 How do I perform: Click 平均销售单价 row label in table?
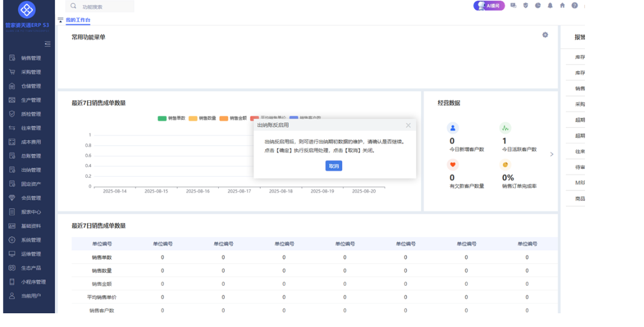click(102, 297)
